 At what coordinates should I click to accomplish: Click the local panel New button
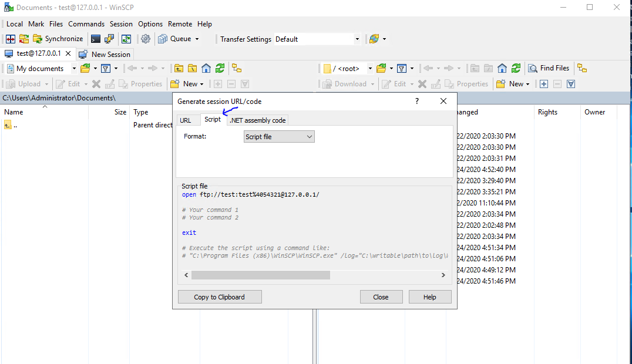[187, 84]
